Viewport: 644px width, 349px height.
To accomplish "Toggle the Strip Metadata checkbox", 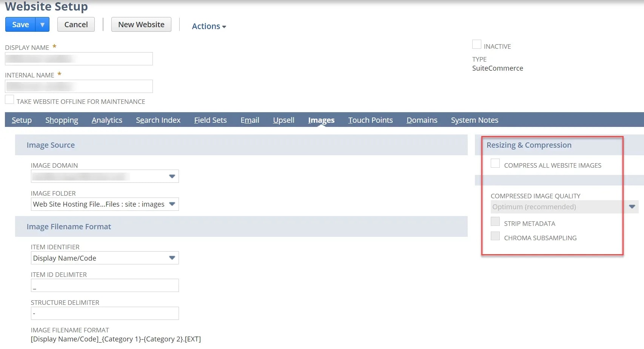I will point(495,222).
